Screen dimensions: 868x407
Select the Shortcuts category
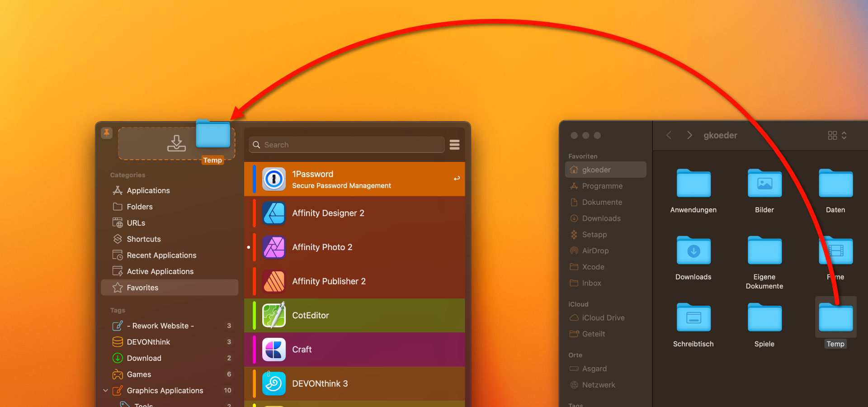pyautogui.click(x=170, y=239)
